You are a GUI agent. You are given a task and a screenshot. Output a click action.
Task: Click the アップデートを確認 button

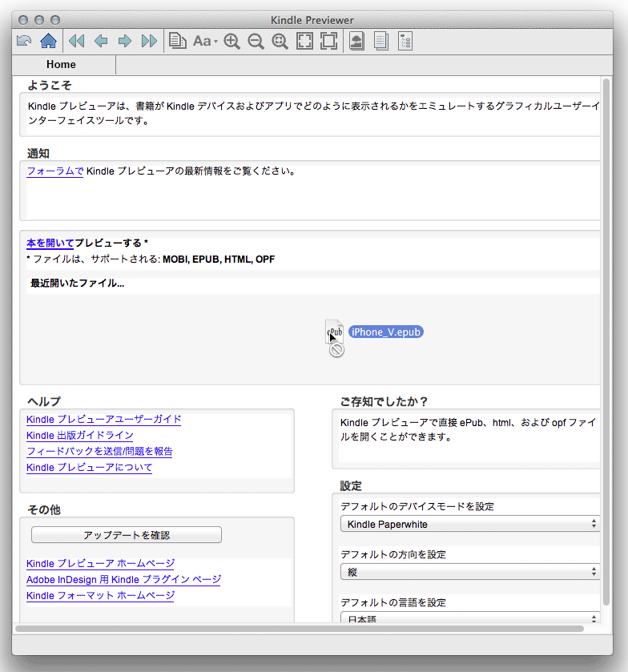(x=127, y=535)
